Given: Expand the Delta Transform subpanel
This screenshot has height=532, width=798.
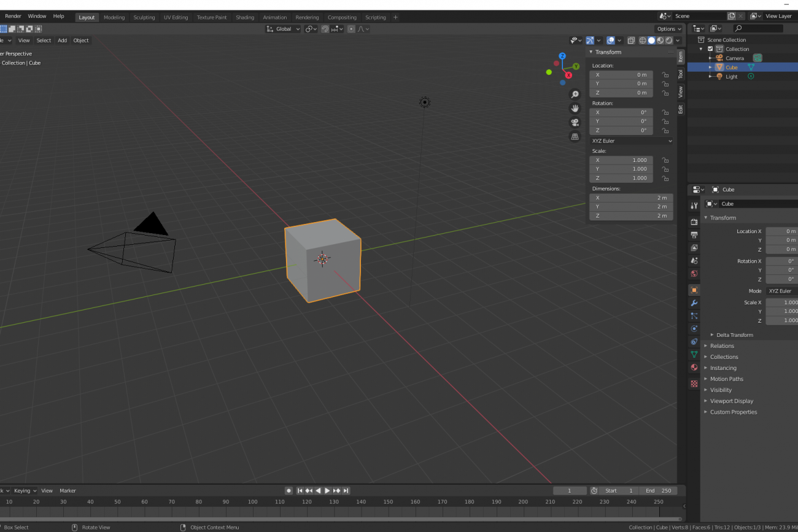Looking at the screenshot, I should click(x=734, y=335).
